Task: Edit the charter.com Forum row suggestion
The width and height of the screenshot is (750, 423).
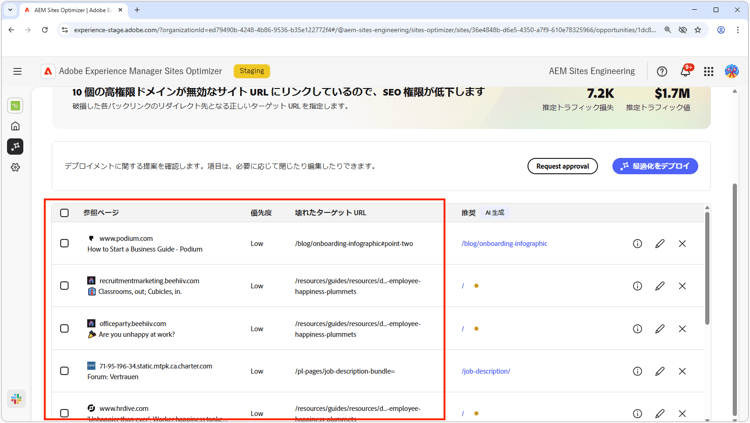Action: click(660, 371)
